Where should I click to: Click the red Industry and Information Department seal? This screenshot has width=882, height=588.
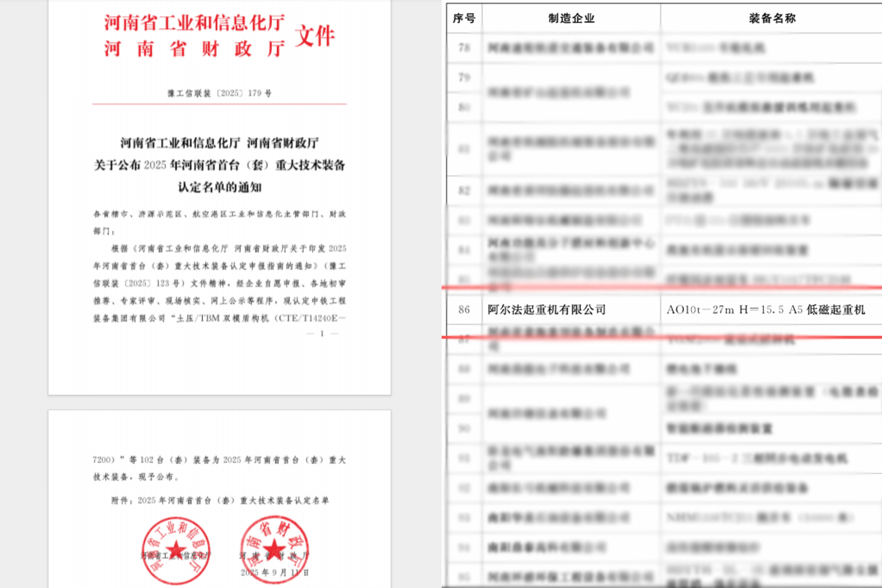coord(176,550)
